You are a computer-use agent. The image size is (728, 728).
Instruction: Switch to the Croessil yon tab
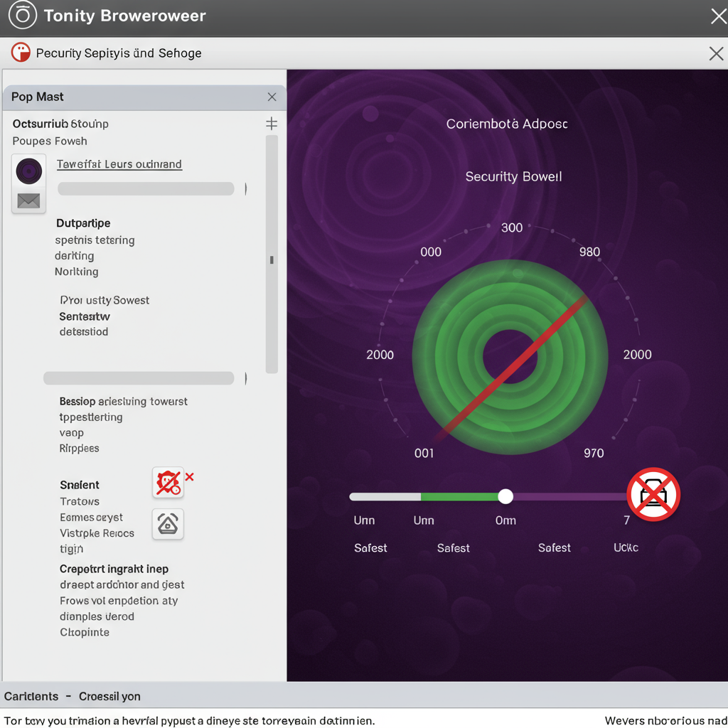click(x=109, y=696)
